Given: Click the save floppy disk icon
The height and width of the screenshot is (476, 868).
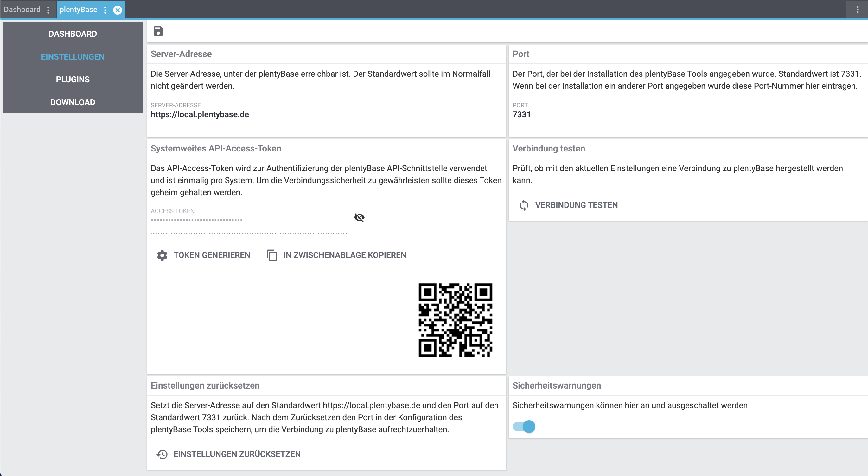Looking at the screenshot, I should (158, 31).
